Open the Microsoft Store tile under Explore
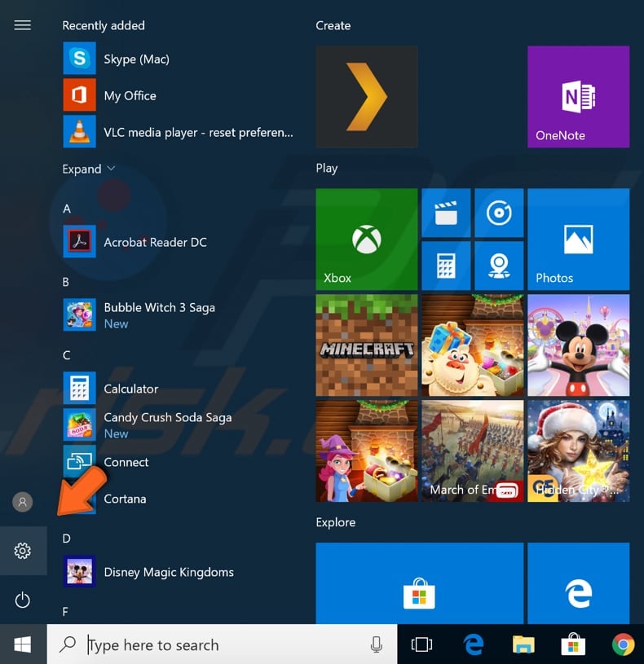This screenshot has width=644, height=664. (420, 583)
